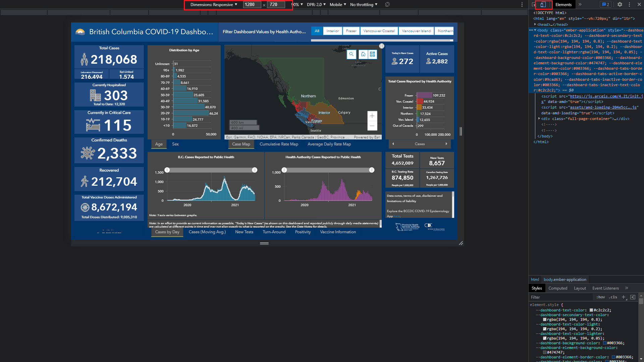Zoom in the map with plus button

372,116
